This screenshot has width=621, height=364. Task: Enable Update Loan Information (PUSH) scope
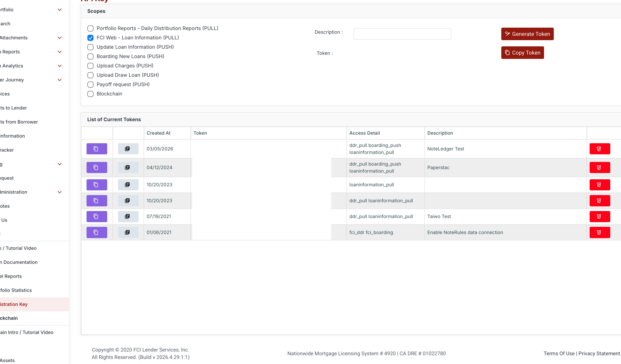(x=90, y=47)
